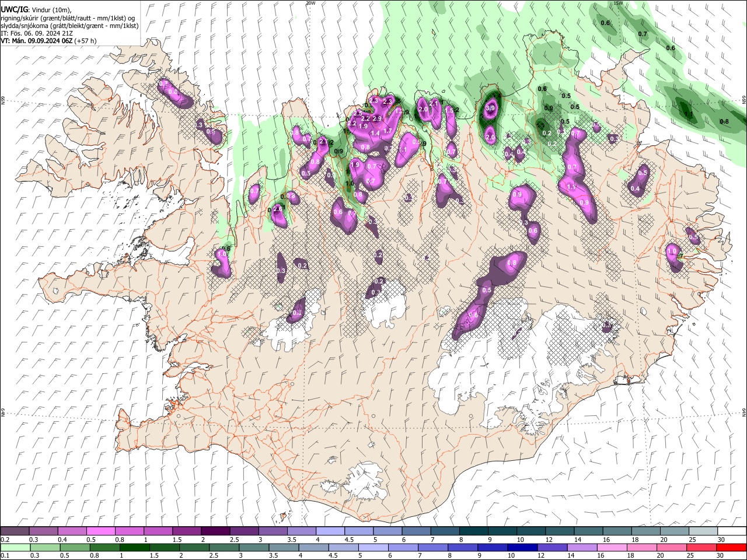Image resolution: width=747 pixels, height=560 pixels.
Task: Click the 'rigning/skúrir (grænt/blátt/rautt - mm/1klst) og' line
Action: coord(68,18)
